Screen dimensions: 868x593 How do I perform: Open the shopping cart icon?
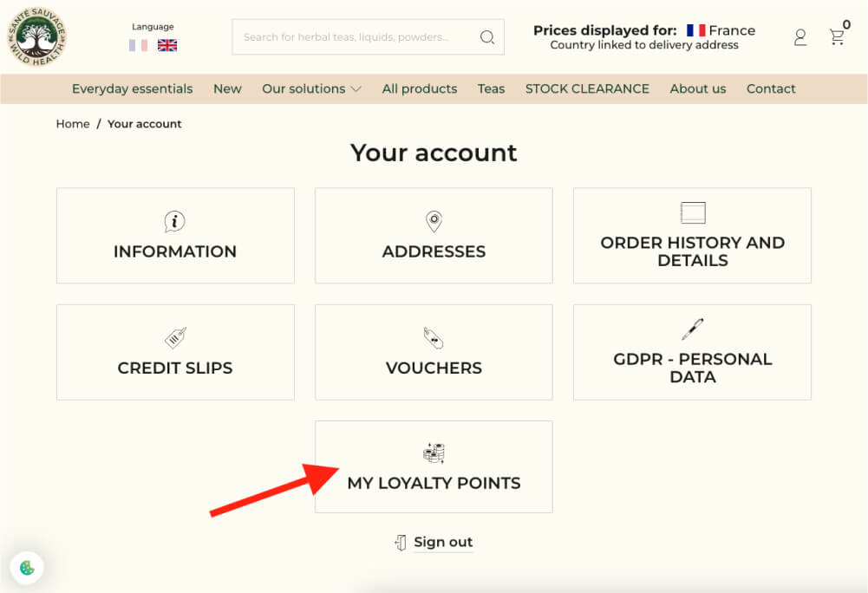coord(837,37)
